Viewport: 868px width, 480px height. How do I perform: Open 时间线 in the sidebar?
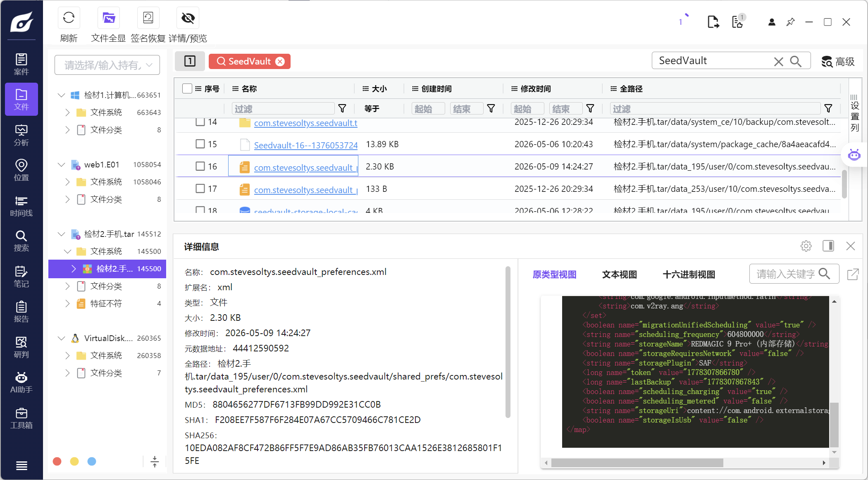pos(21,206)
